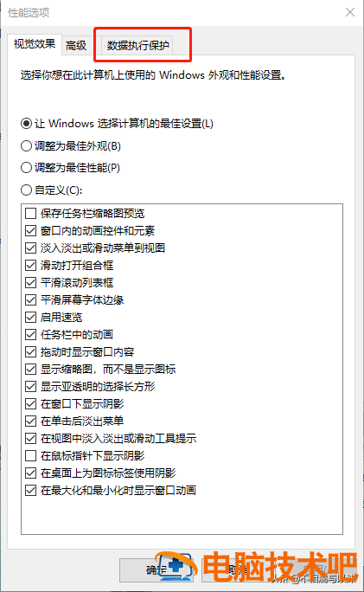Click the 取消 button
Image resolution: width=364 pixels, height=592 pixels.
click(x=239, y=570)
